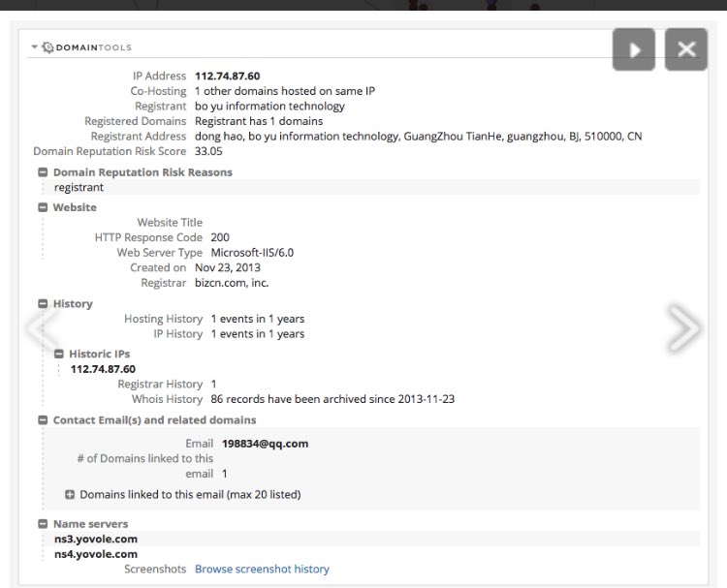Collapse the History section

[x=43, y=303]
